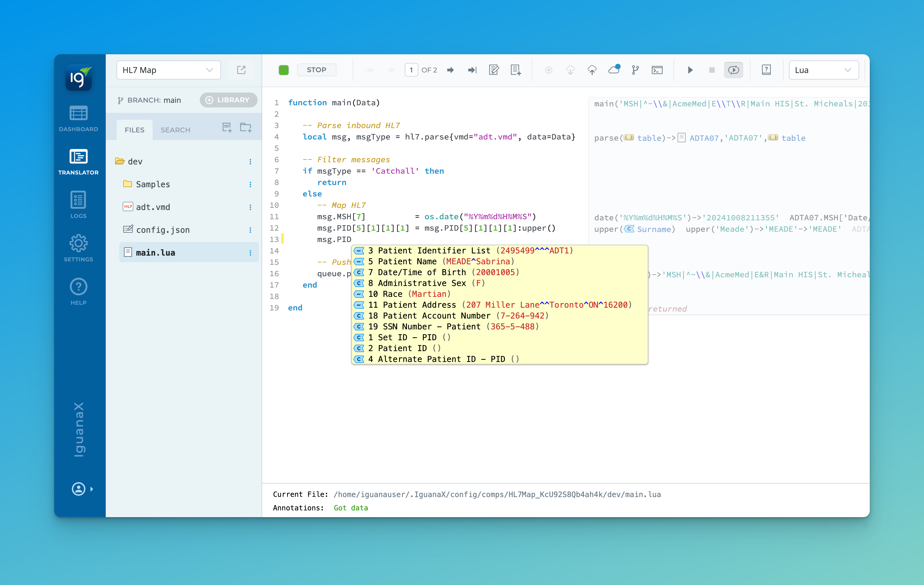Select '1 Set ID - PID' autocomplete entry

pyautogui.click(x=500, y=337)
